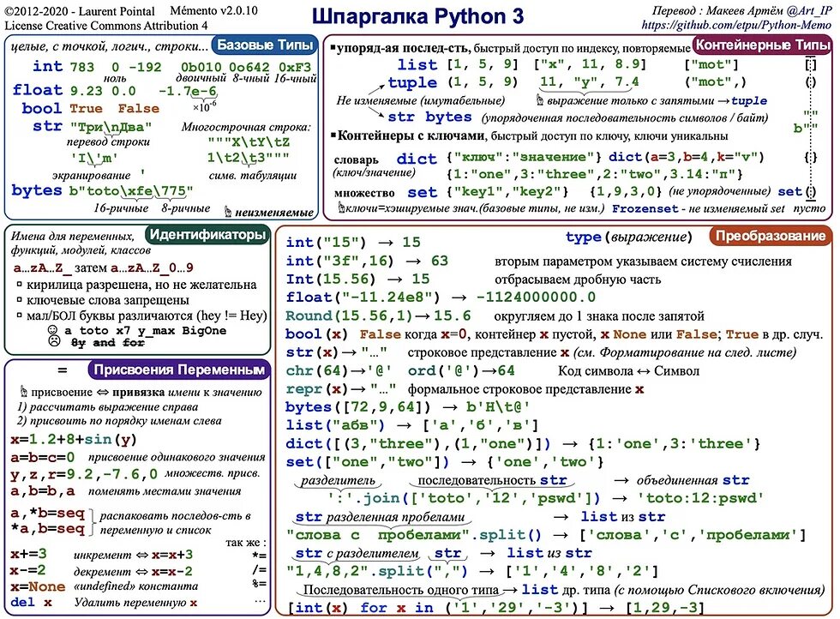
Task: Click the dict([(3,"three"),(1,"one")]) example
Action: click(418, 444)
